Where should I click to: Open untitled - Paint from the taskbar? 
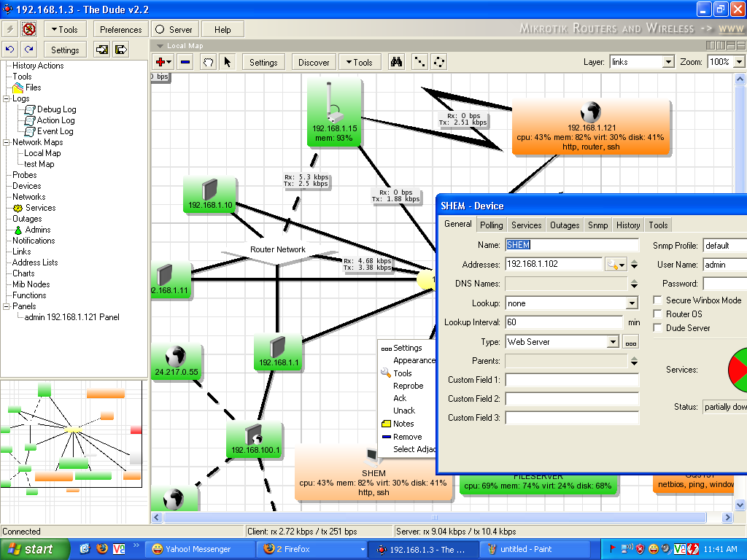click(534, 549)
